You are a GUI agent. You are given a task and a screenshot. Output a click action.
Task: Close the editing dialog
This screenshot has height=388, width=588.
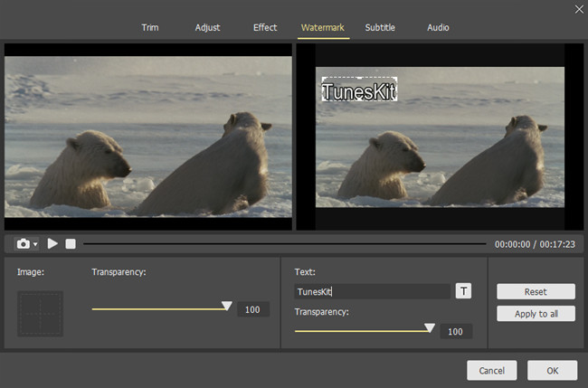[579, 9]
